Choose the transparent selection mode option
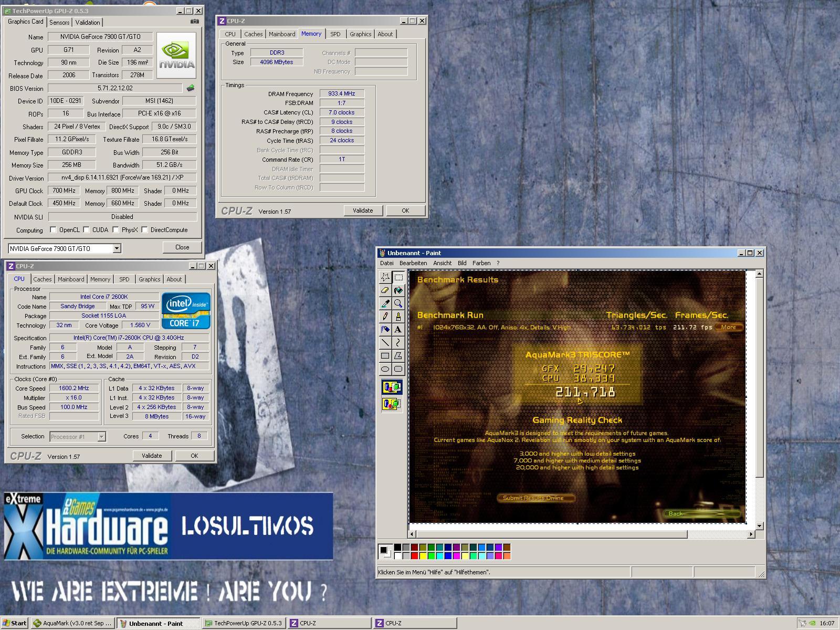Image resolution: width=840 pixels, height=630 pixels. (x=392, y=404)
